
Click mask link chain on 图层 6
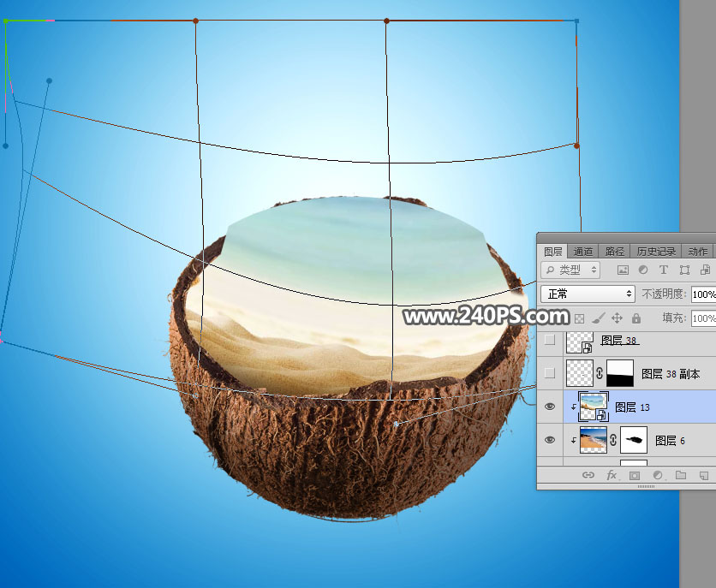click(x=613, y=440)
